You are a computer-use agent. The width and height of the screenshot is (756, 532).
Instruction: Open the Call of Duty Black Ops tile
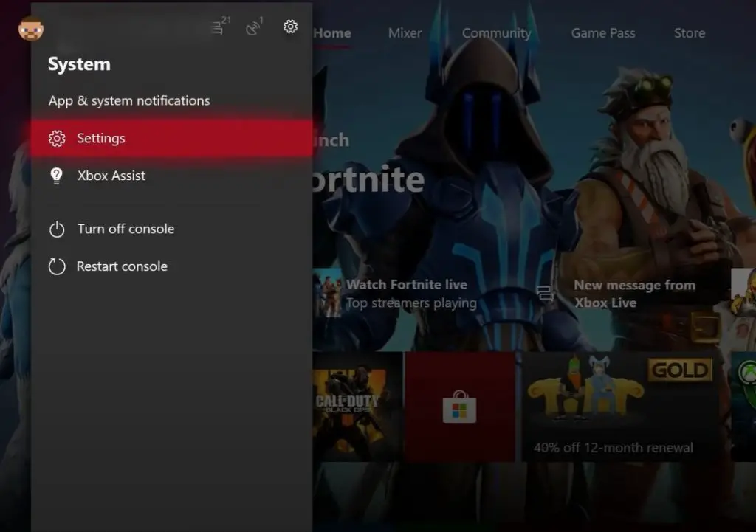[358, 407]
